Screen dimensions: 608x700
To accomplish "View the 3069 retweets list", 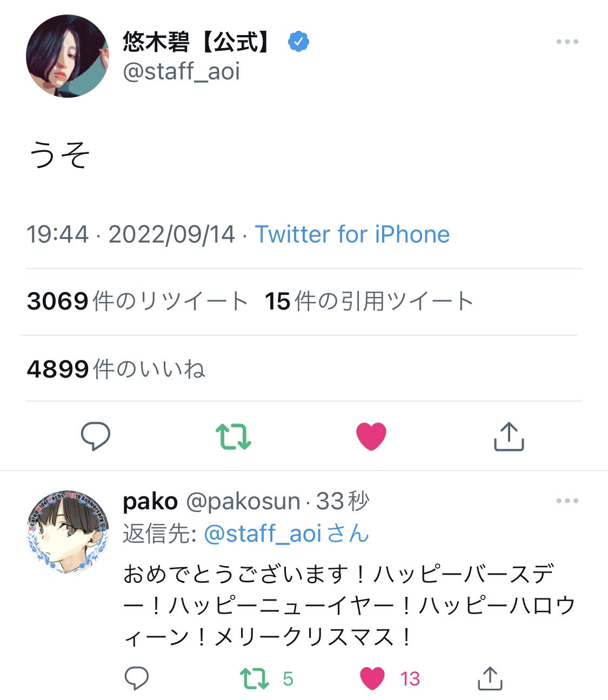I will click(x=137, y=301).
